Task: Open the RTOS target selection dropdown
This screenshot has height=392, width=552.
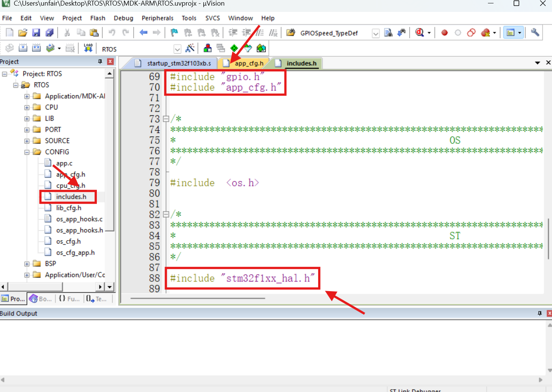Action: pos(178,49)
